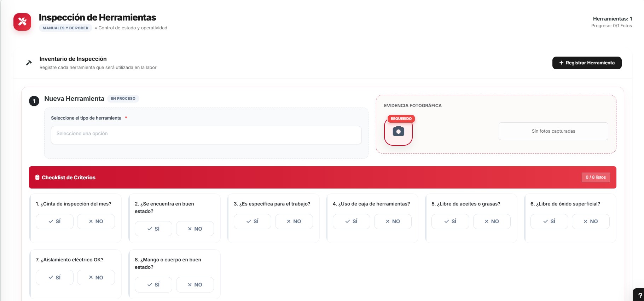Click the 'Nueva Herramienta' heading
The width and height of the screenshot is (644, 301).
tap(74, 99)
